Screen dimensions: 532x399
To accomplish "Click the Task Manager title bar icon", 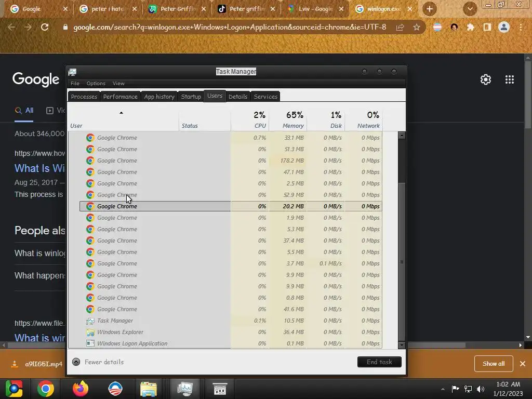I will coord(72,72).
